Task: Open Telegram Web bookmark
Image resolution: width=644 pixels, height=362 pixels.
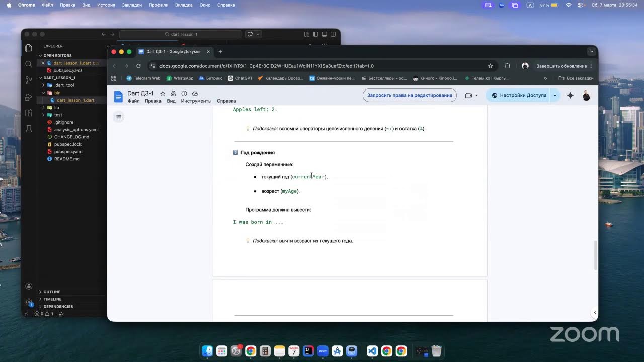Action: [143, 78]
